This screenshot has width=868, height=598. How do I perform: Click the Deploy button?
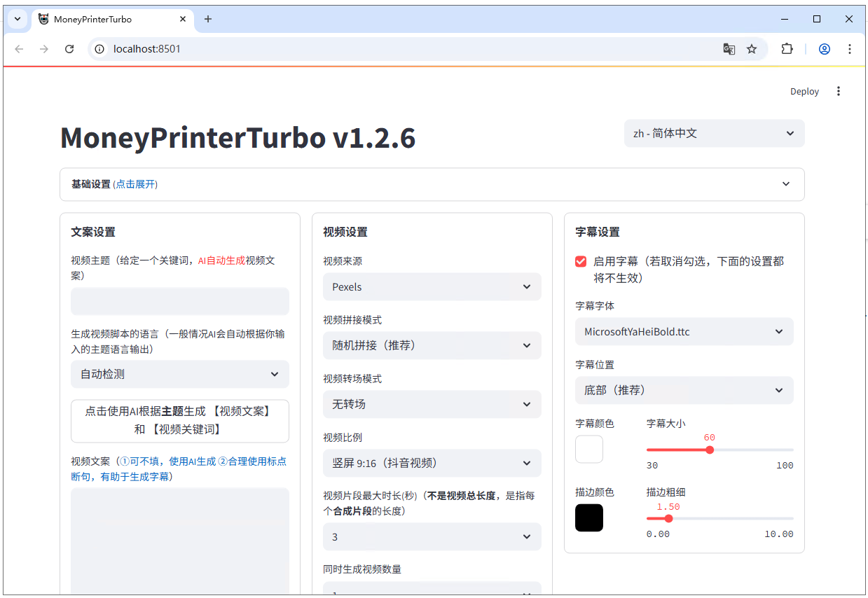click(804, 91)
